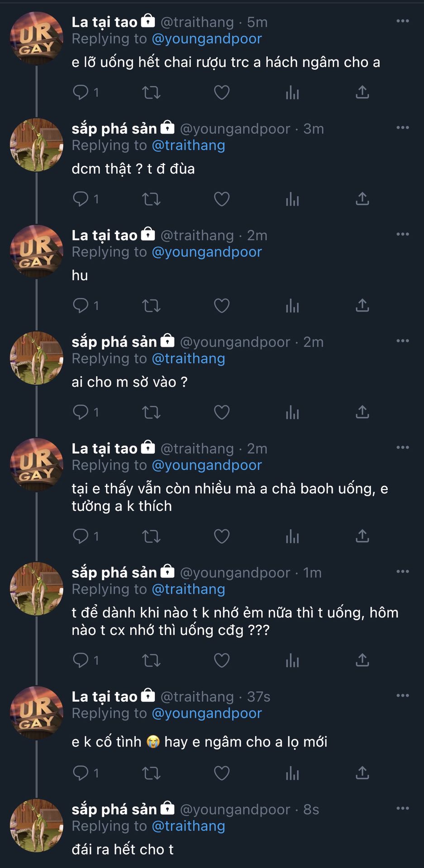The width and height of the screenshot is (424, 868).
Task: Retweet the 'dcm thật ? t đ đùa' tweet
Action: pyautogui.click(x=151, y=199)
